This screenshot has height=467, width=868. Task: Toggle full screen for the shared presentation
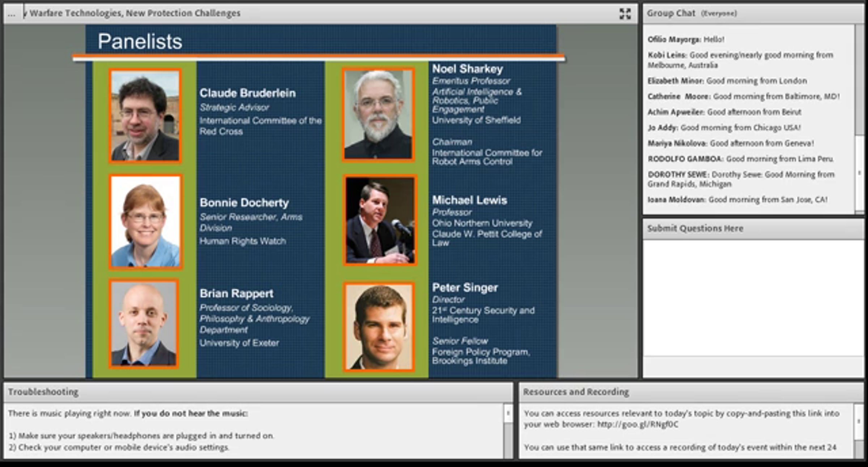(x=625, y=14)
